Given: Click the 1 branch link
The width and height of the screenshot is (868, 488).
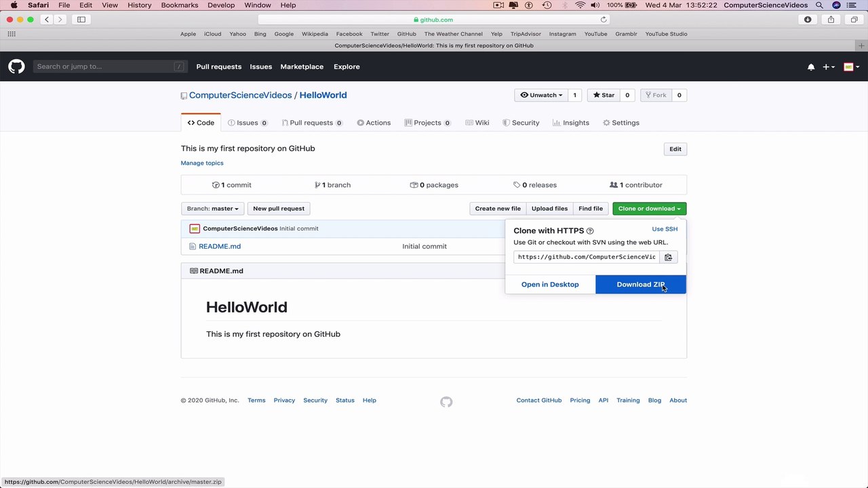Looking at the screenshot, I should pos(332,185).
